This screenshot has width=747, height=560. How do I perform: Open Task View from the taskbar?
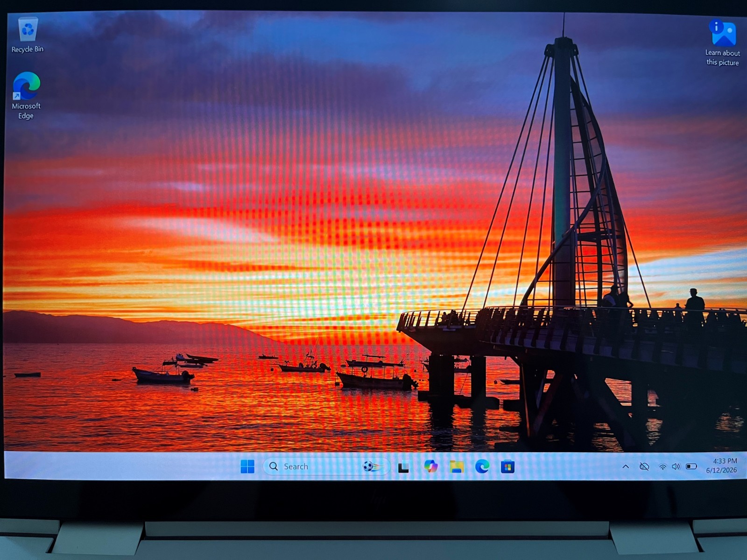click(x=403, y=467)
